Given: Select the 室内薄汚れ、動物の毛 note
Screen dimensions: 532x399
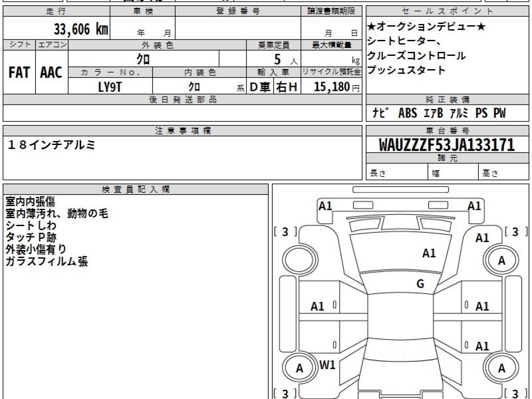Looking at the screenshot, I should pyautogui.click(x=57, y=214).
